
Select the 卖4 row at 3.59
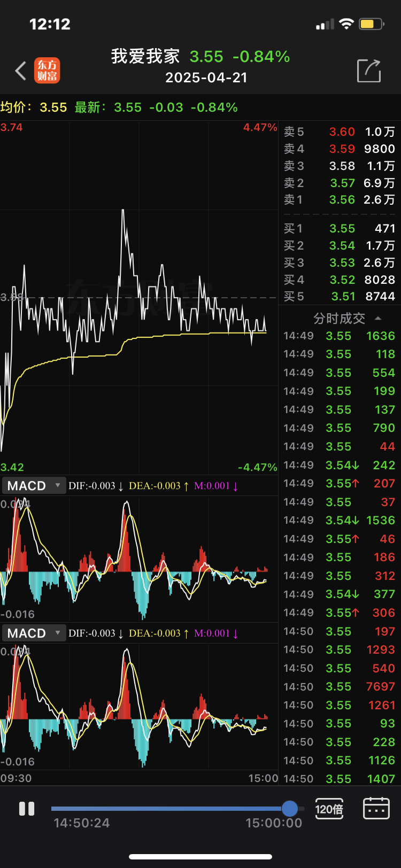(340, 149)
